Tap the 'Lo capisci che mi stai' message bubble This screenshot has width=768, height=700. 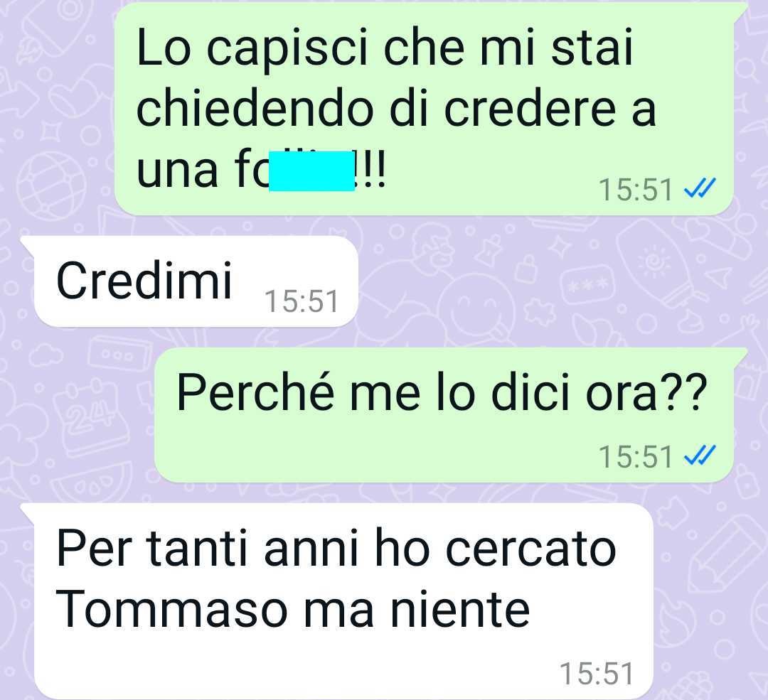424,108
